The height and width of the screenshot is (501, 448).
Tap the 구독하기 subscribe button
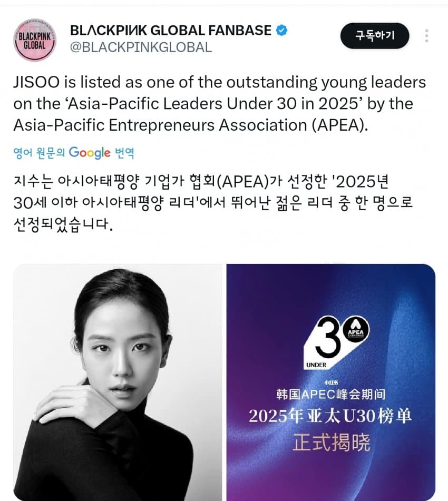pyautogui.click(x=375, y=35)
